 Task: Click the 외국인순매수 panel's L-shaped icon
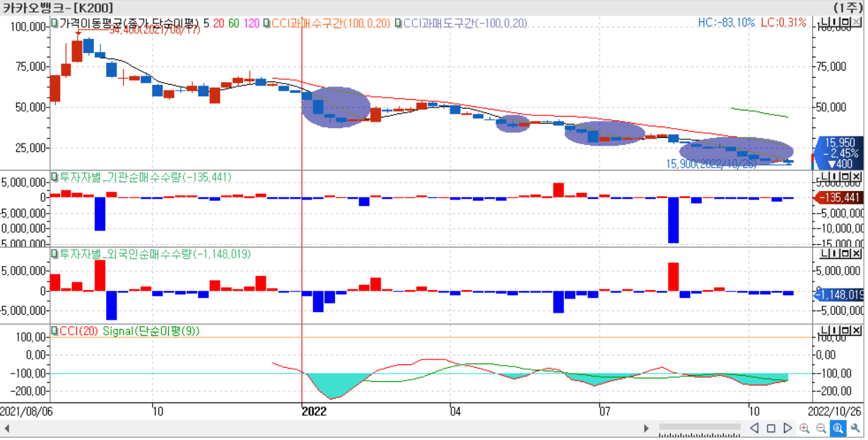[824, 253]
